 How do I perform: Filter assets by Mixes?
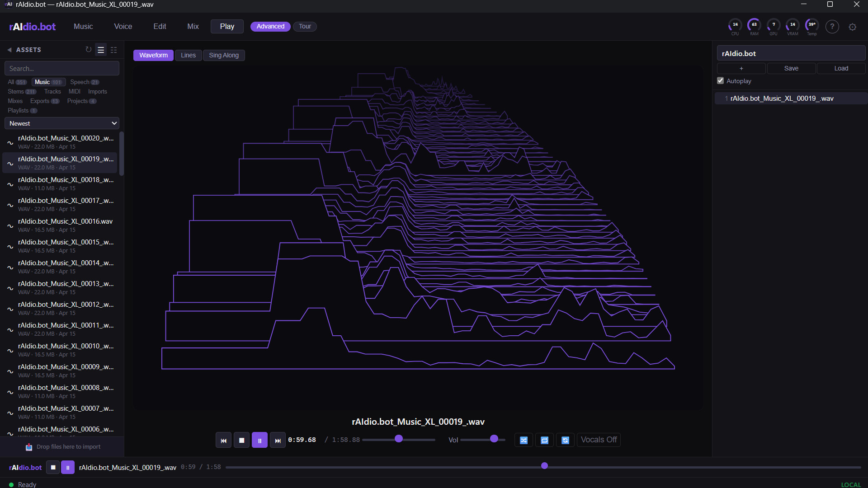pos(15,101)
